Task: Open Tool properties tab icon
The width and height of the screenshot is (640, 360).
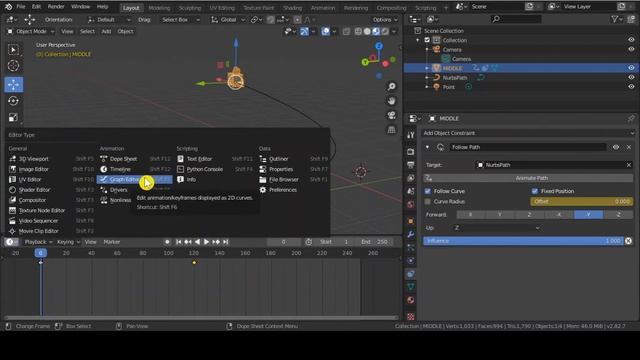Action: point(411,135)
